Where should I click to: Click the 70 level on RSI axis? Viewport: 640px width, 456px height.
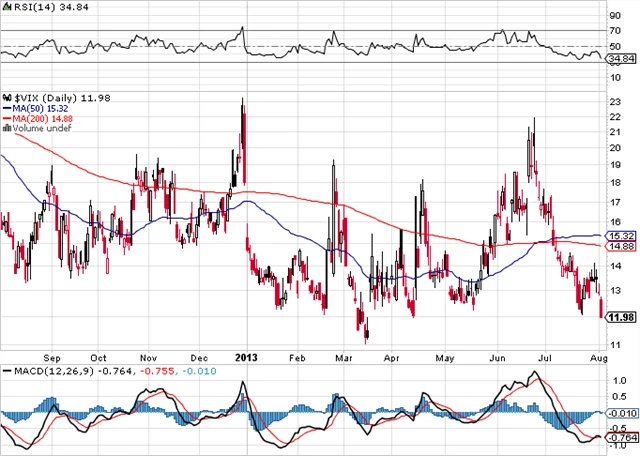click(616, 31)
